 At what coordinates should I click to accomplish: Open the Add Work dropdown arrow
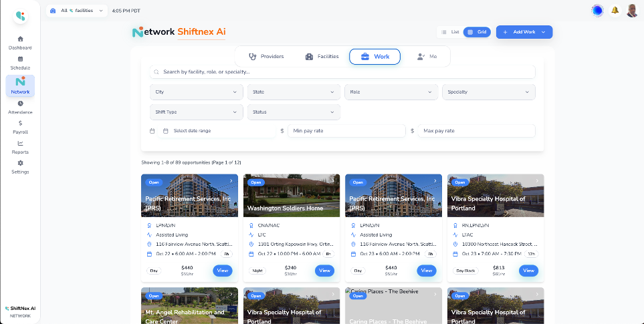point(544,32)
